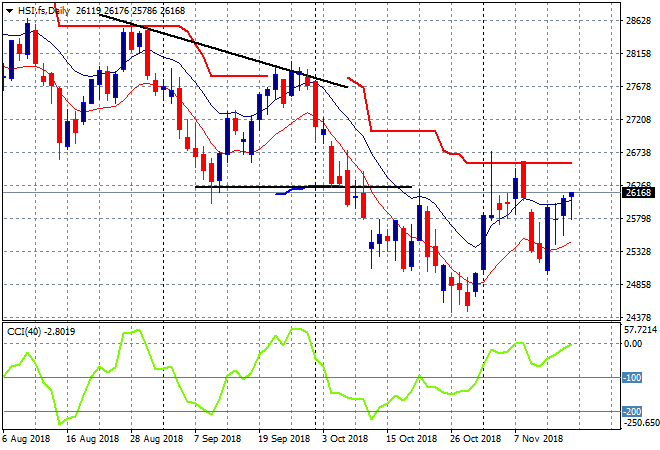Viewport: 660px width, 450px height.
Task: Click the 28 Aug 2018 date label
Action: pyautogui.click(x=157, y=439)
